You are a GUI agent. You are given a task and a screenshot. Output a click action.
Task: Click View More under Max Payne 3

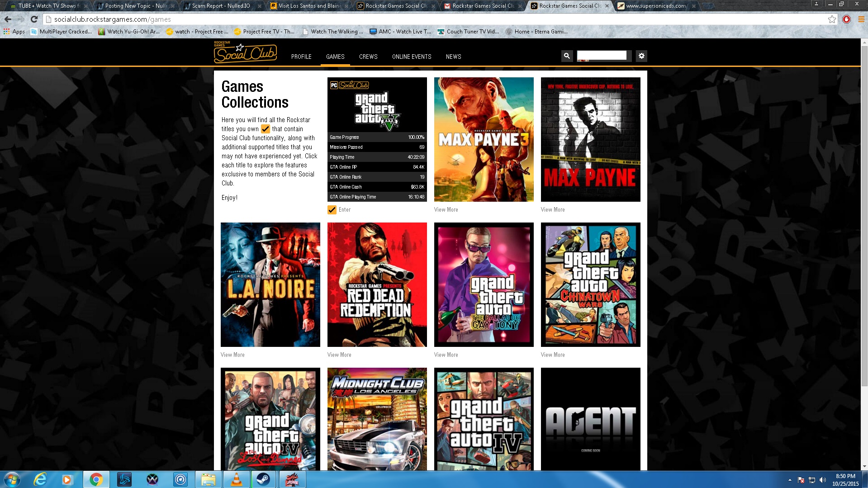[446, 210]
